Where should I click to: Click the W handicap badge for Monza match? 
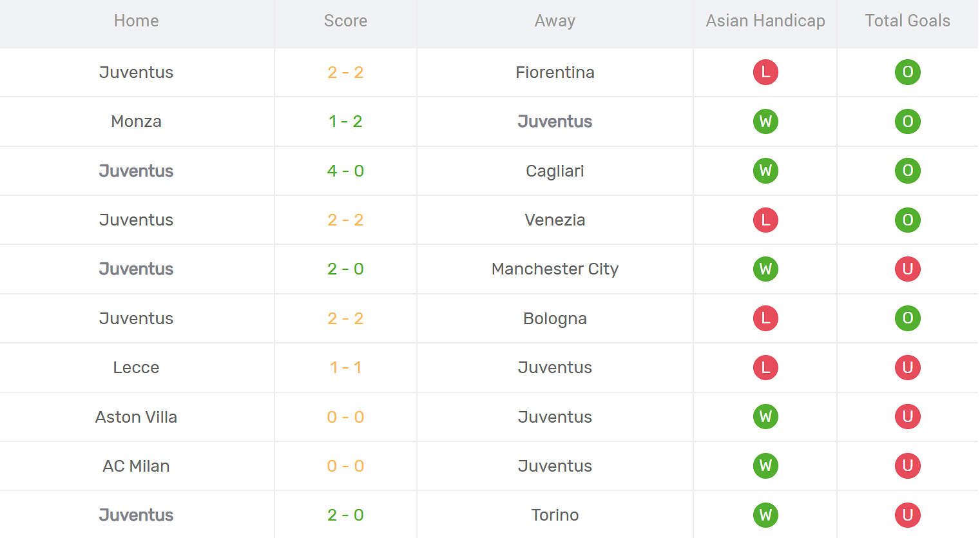click(x=765, y=121)
